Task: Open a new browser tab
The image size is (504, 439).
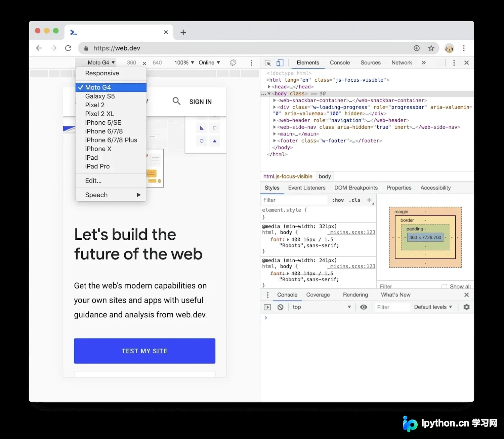Action: pyautogui.click(x=183, y=32)
